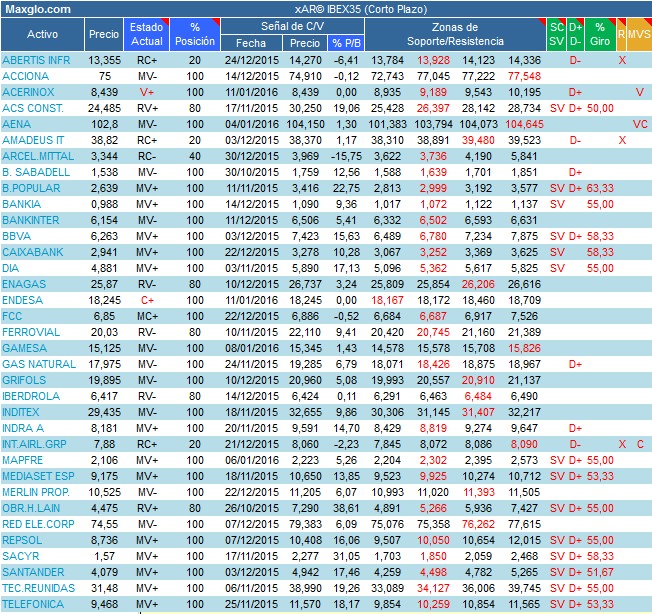Image resolution: width=652 pixels, height=614 pixels.
Task: Open the REPSOL stock link
Action: coord(24,538)
